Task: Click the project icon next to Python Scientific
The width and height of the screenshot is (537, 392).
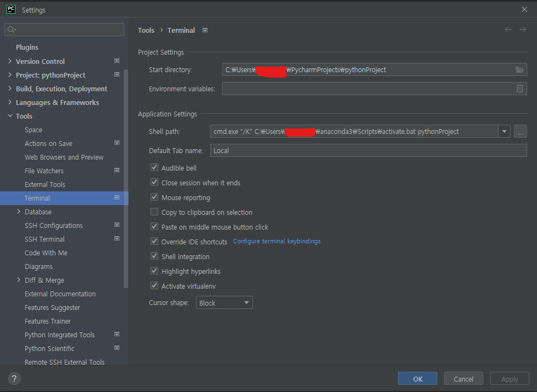Action: point(117,348)
